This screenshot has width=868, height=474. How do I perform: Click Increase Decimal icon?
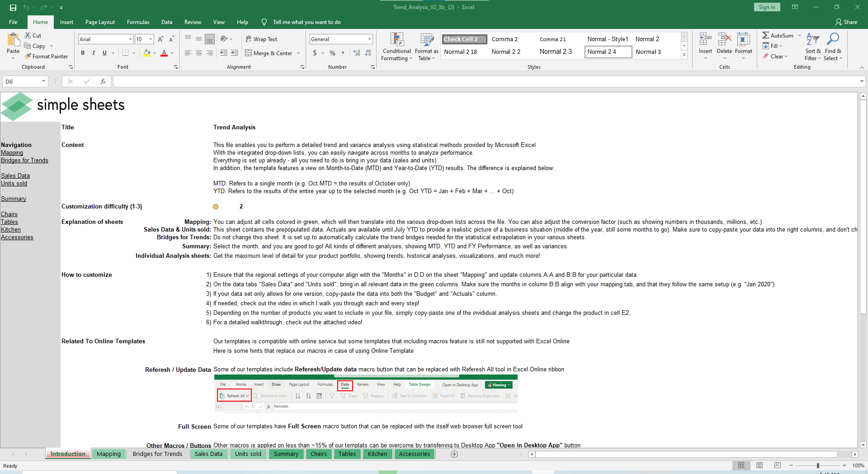(357, 53)
